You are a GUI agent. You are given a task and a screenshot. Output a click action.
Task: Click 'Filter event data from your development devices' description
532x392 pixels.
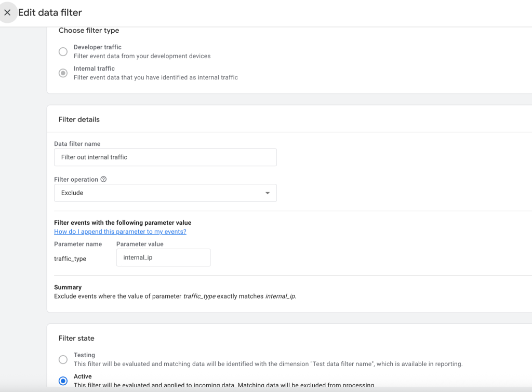(x=142, y=56)
